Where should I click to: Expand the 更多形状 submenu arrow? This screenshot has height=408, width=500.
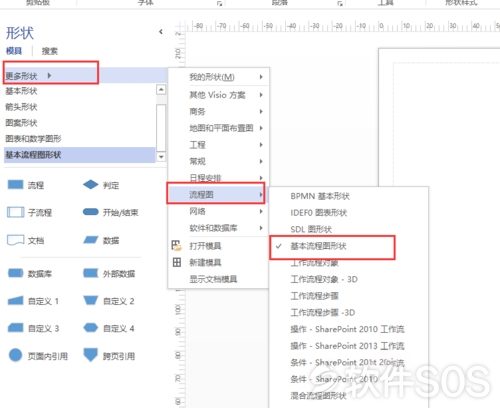click(x=49, y=76)
